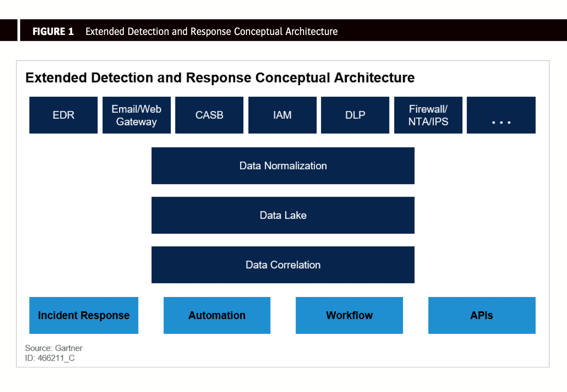Image resolution: width=567 pixels, height=392 pixels.
Task: Click the DLP block
Action: click(x=355, y=115)
